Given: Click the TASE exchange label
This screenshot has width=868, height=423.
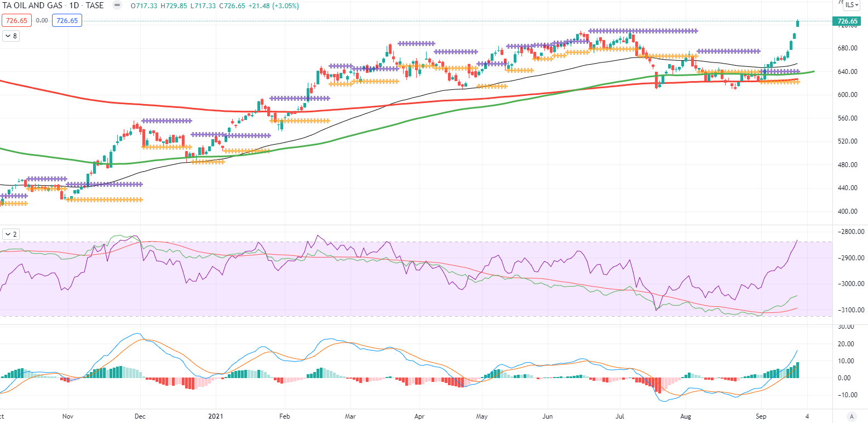Looking at the screenshot, I should [x=95, y=5].
